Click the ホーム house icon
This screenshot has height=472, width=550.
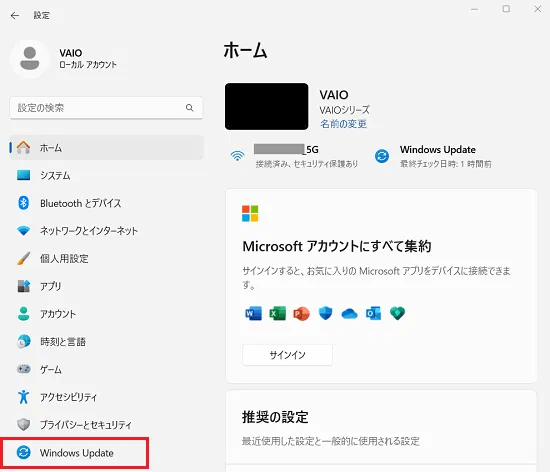(x=24, y=148)
